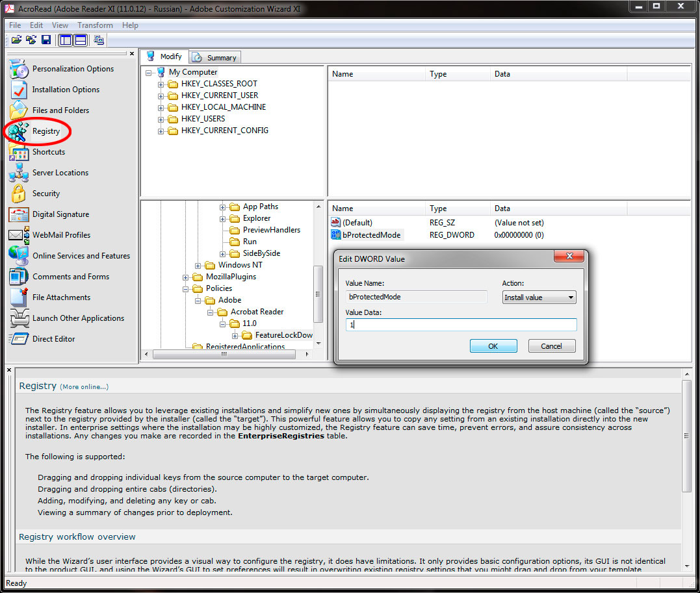Click the networked computers toolbar icon
This screenshot has height=593, width=700.
tap(99, 40)
